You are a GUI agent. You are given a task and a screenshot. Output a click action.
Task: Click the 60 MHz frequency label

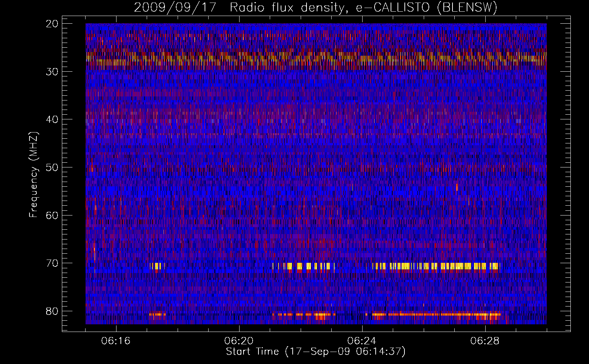[x=52, y=215]
